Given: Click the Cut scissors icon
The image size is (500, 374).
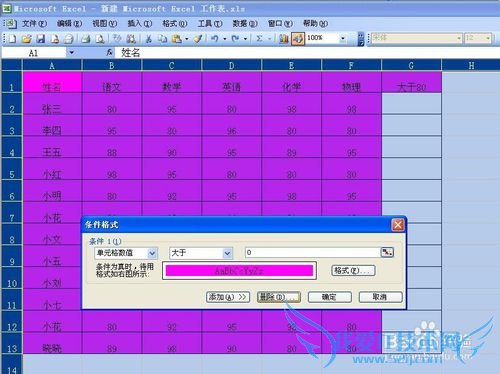Looking at the screenshot, I should pos(149,39).
